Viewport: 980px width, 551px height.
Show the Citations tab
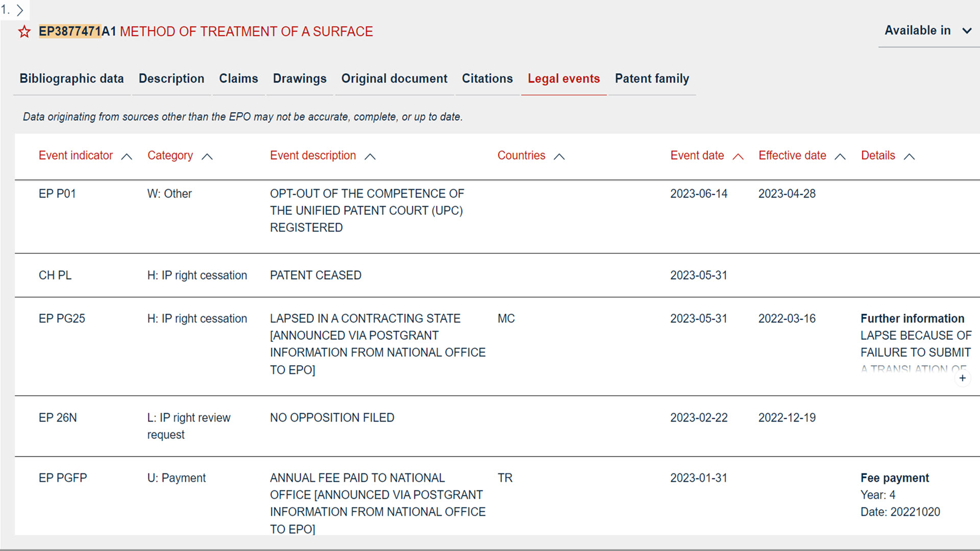point(487,79)
